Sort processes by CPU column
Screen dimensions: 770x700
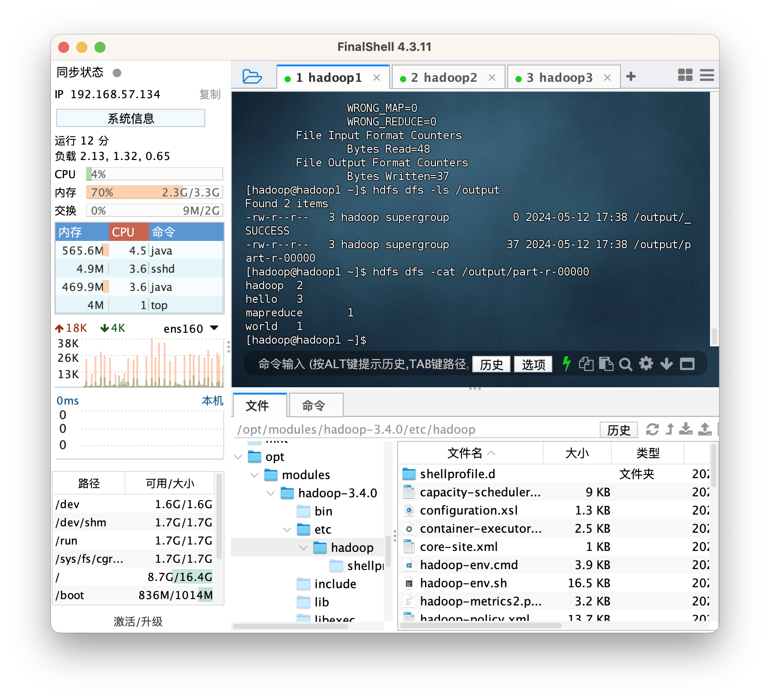129,232
